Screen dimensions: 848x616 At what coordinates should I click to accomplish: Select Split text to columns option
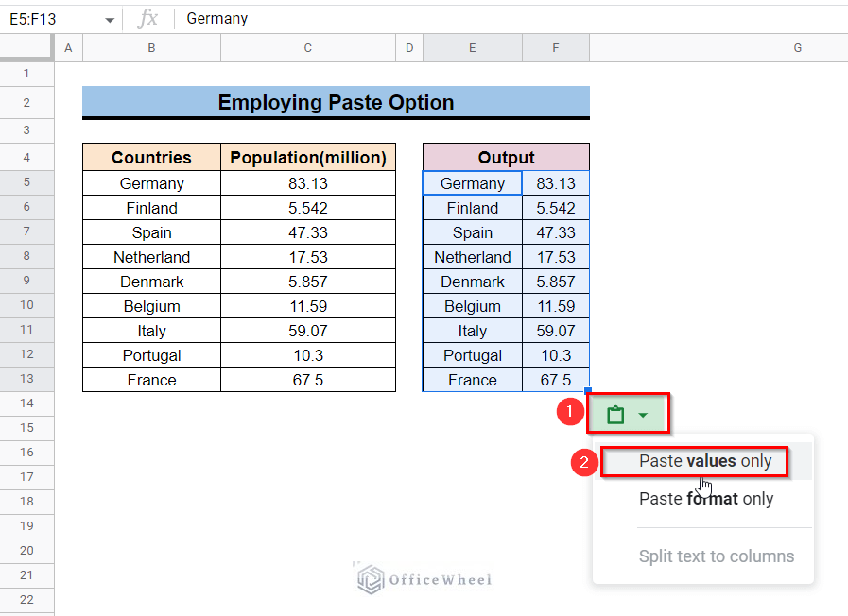[x=716, y=556]
